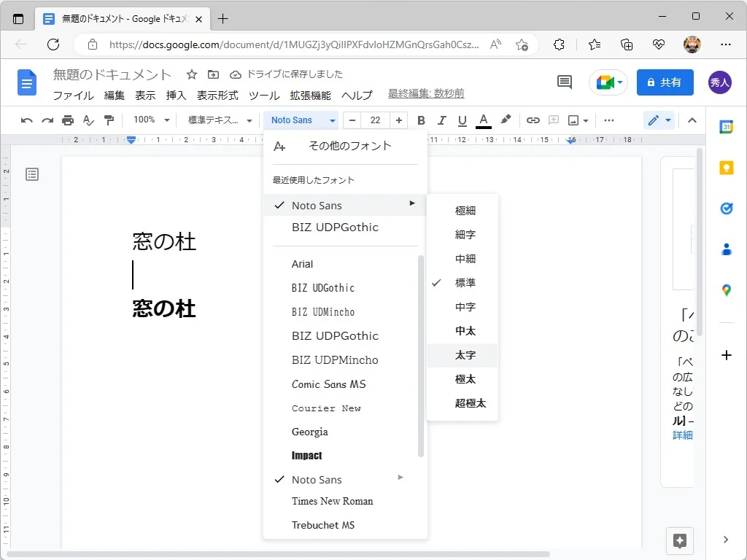Click the blue 共有 share button

[664, 82]
